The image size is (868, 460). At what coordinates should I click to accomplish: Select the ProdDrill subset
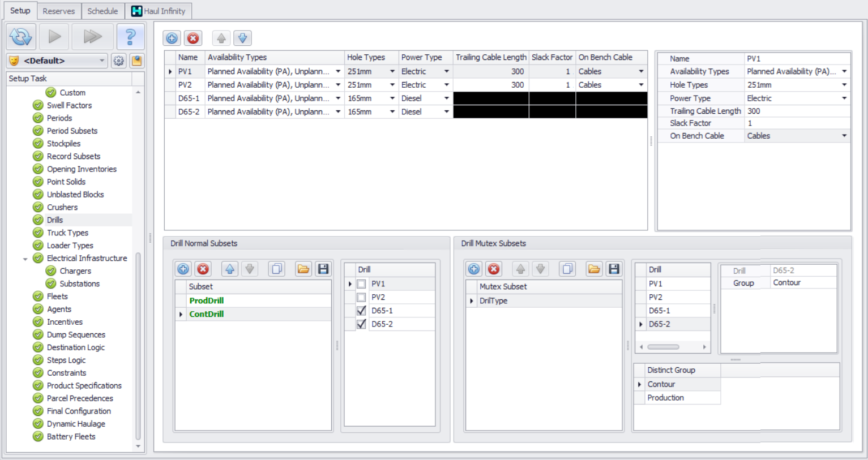pos(207,300)
